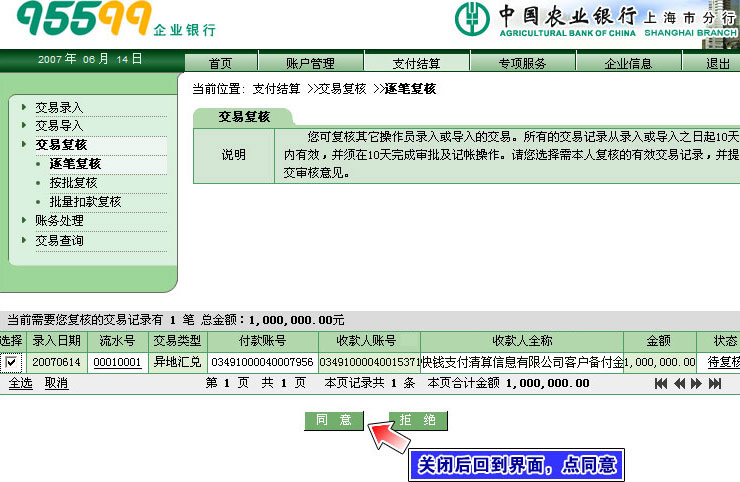Click breadcrumb text 支付结算
Viewport: 740px width, 482px height.
tap(277, 89)
